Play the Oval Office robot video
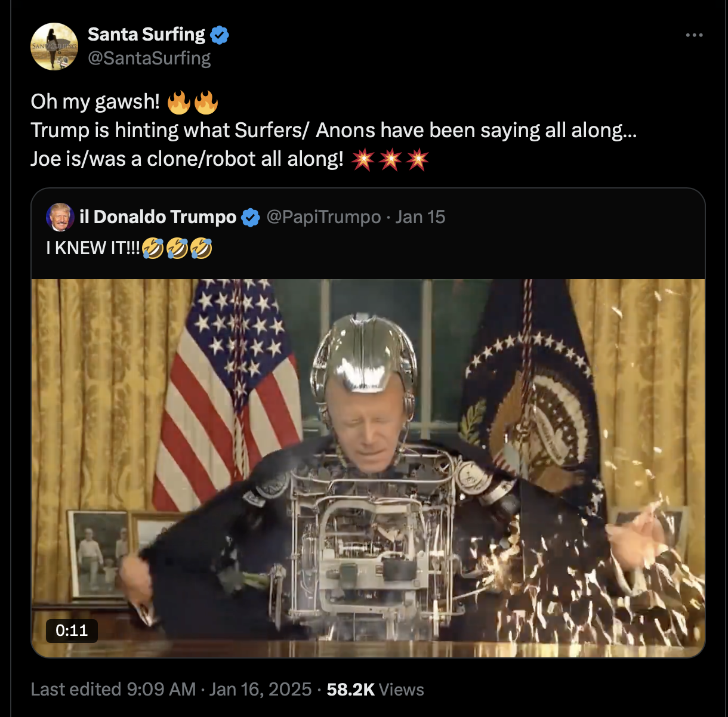Viewport: 728px width, 717px height. [x=368, y=468]
